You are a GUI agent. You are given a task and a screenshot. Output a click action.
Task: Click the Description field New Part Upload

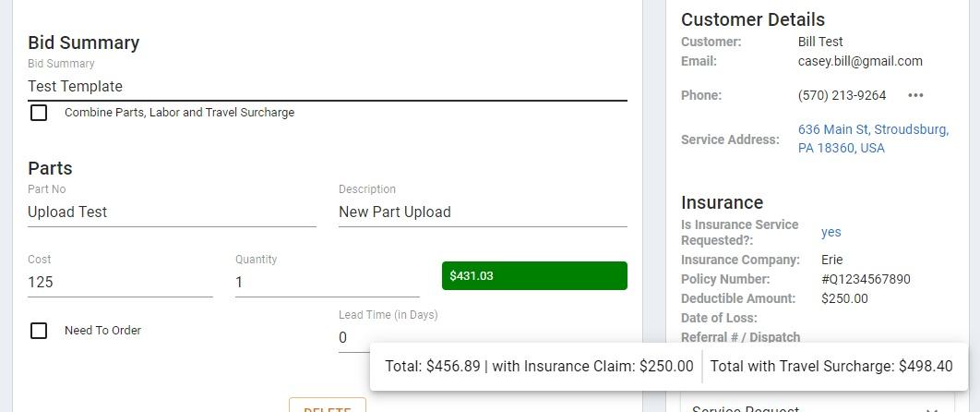pyautogui.click(x=483, y=212)
